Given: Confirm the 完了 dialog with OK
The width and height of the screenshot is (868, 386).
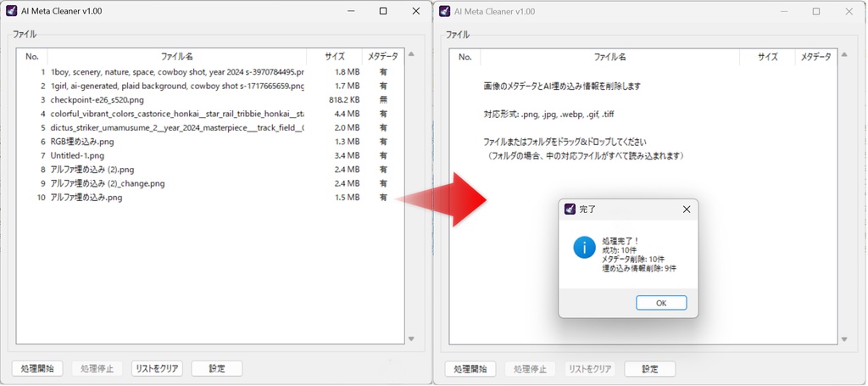Looking at the screenshot, I should [661, 303].
